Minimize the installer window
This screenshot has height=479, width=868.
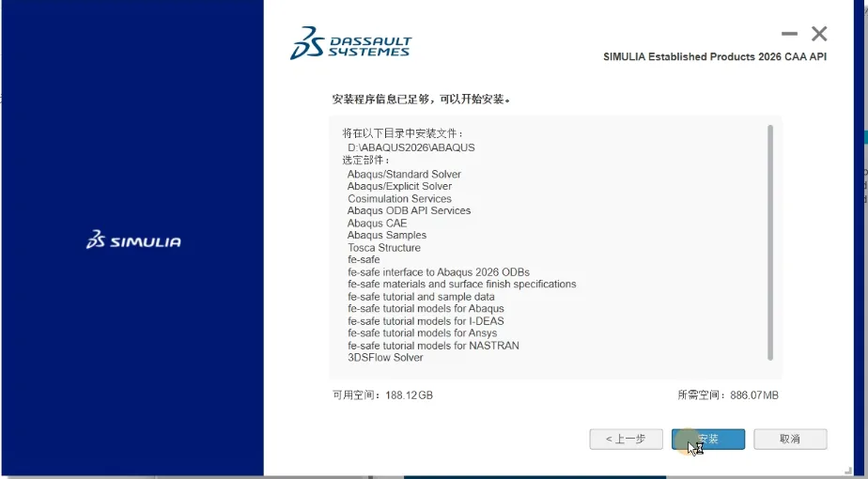point(789,34)
